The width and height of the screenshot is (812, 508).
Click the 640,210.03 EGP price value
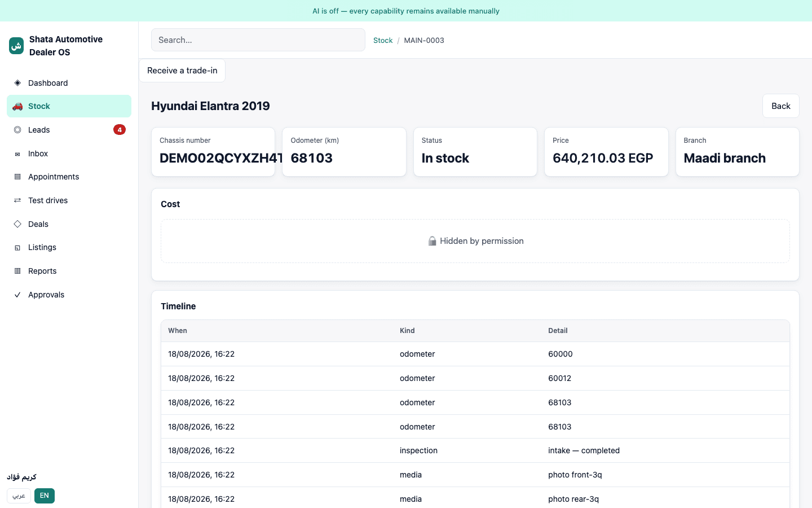603,158
